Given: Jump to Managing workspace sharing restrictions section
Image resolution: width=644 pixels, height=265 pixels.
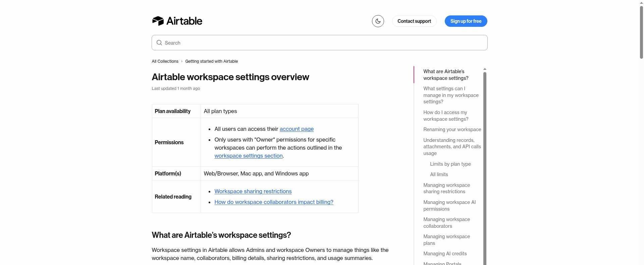Looking at the screenshot, I should (446, 188).
